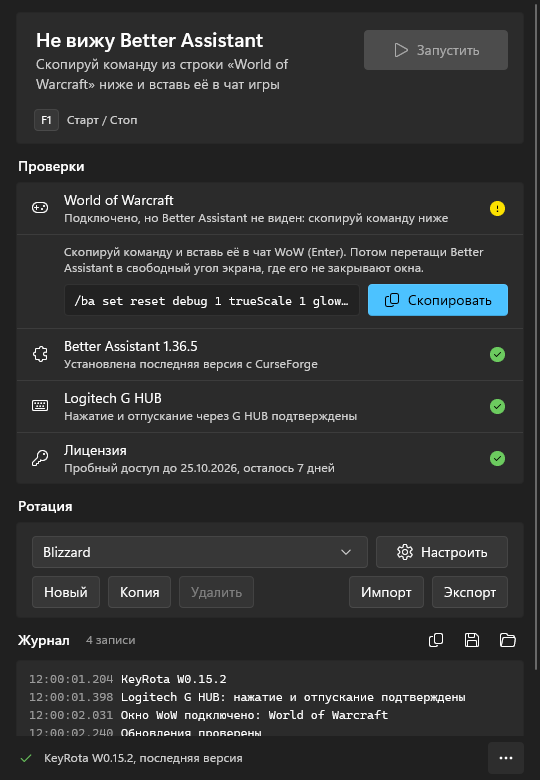Click the Запустить start button

[436, 50]
